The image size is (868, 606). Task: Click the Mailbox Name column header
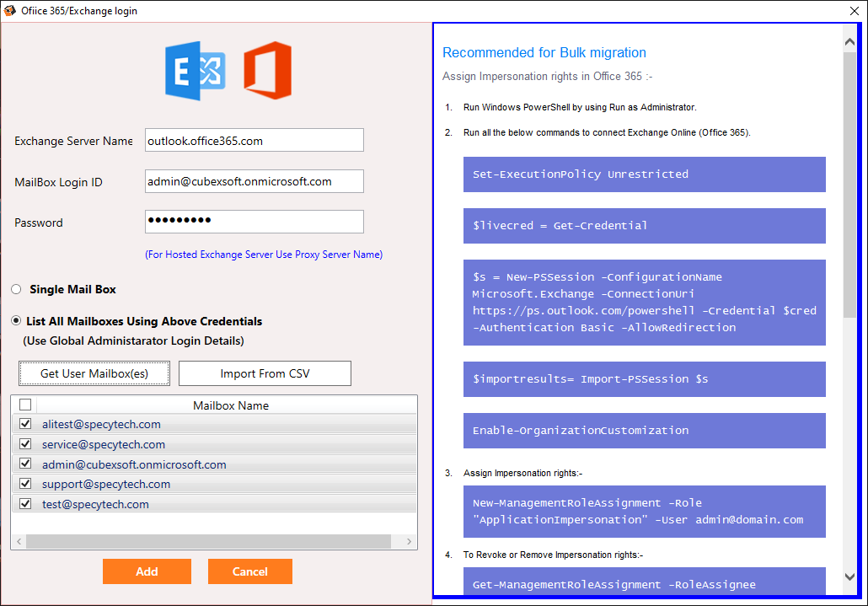click(x=231, y=405)
